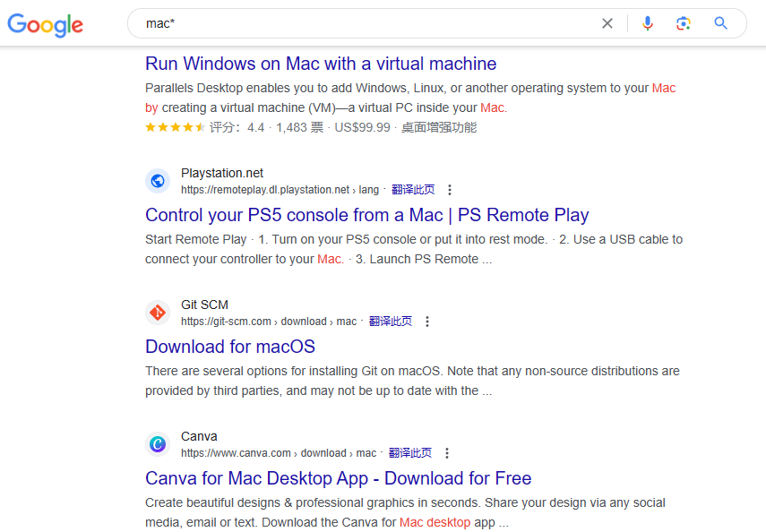Click the Playstation.net globe favicon

pyautogui.click(x=158, y=181)
